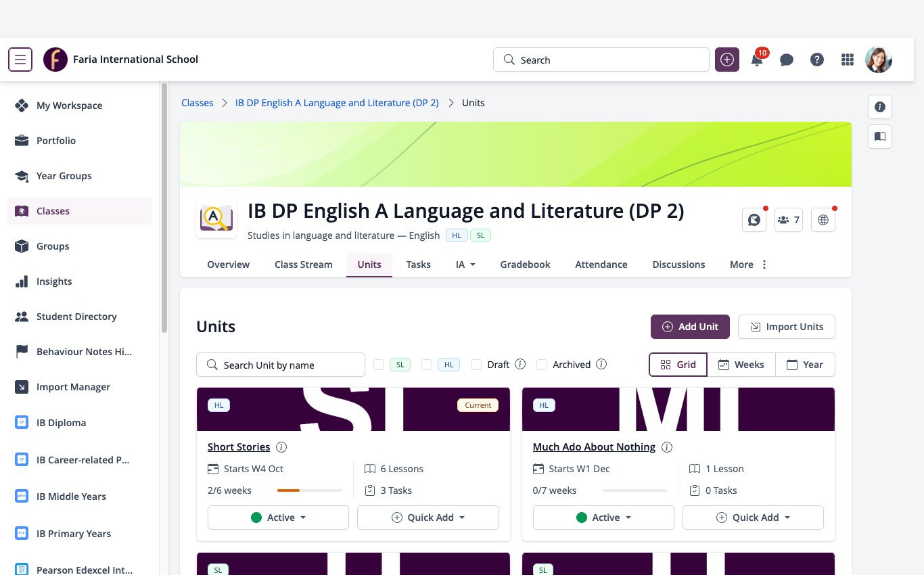This screenshot has width=924, height=575.
Task: Open Active status dropdown for Short Stories
Action: [x=278, y=517]
